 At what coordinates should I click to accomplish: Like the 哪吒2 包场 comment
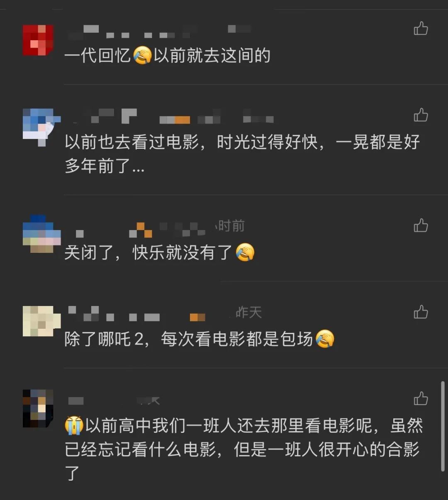point(421,312)
